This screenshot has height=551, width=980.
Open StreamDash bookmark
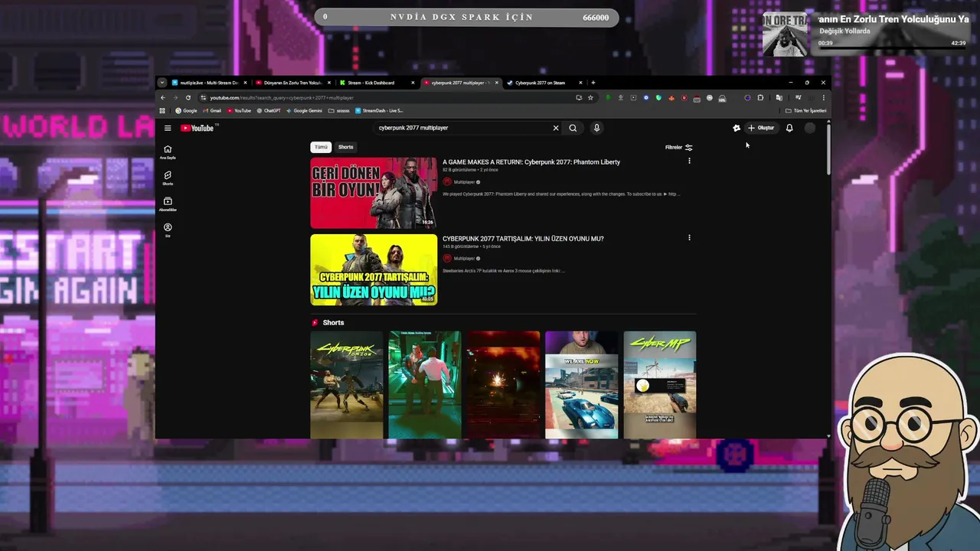[379, 111]
